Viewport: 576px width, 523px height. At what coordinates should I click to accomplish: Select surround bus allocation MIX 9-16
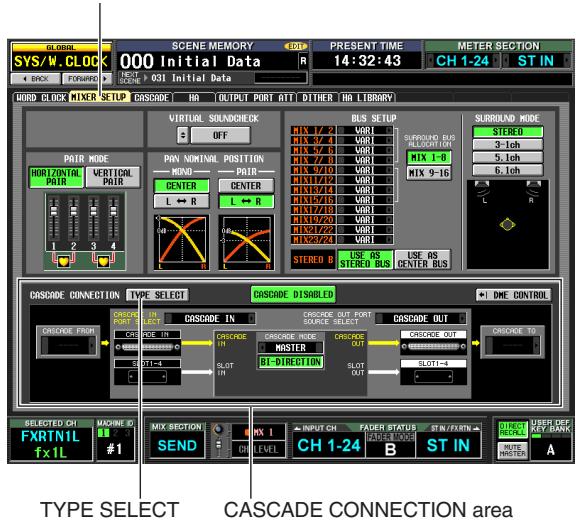tap(429, 173)
